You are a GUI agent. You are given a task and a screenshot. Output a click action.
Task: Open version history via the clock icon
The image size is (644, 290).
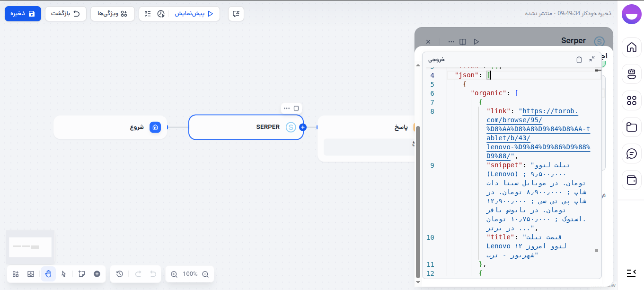pos(119,274)
